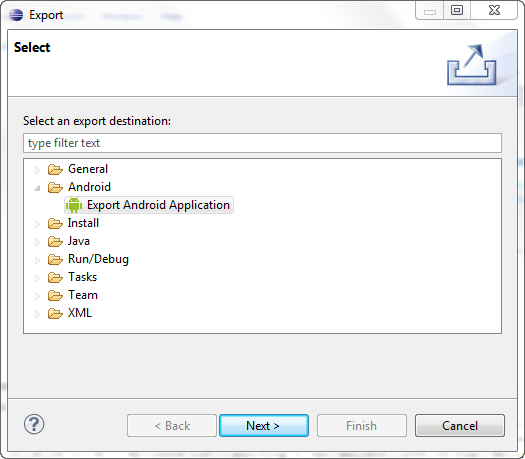The height and width of the screenshot is (459, 525).
Task: Select the Team tree item label
Action: click(83, 295)
